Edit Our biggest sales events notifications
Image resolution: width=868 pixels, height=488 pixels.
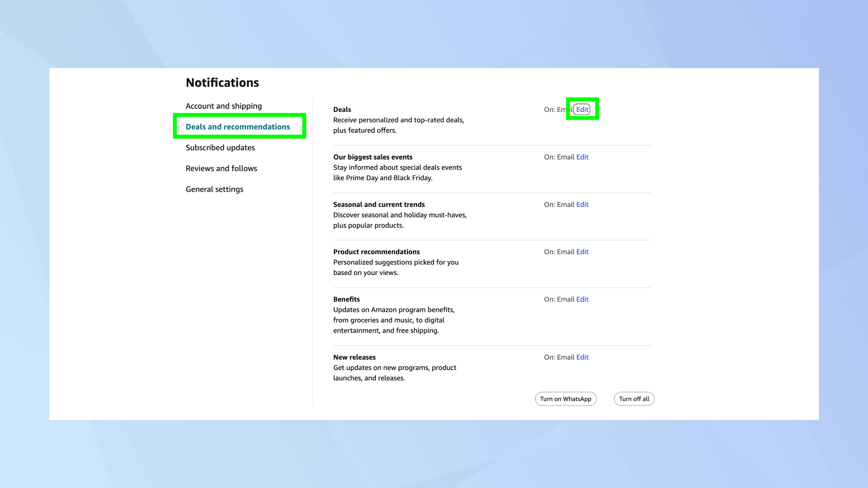(582, 157)
